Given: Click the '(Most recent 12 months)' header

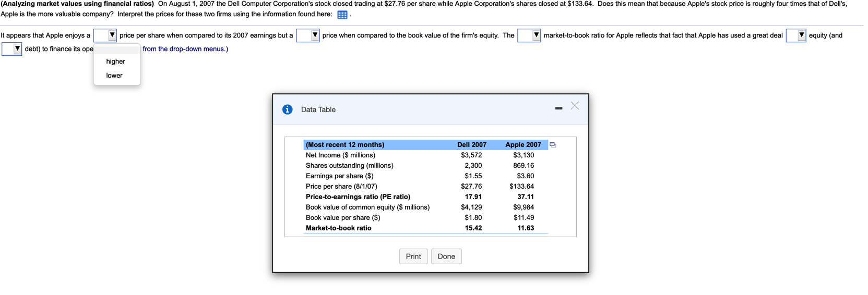Looking at the screenshot, I should tap(345, 145).
